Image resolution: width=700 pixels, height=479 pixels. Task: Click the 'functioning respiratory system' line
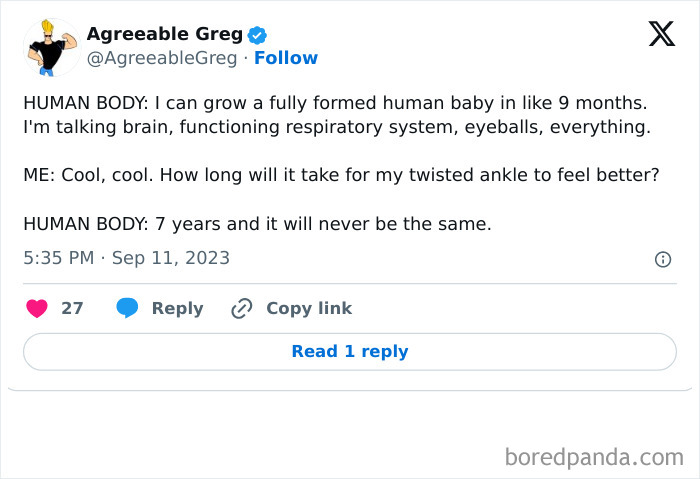pyautogui.click(x=336, y=127)
